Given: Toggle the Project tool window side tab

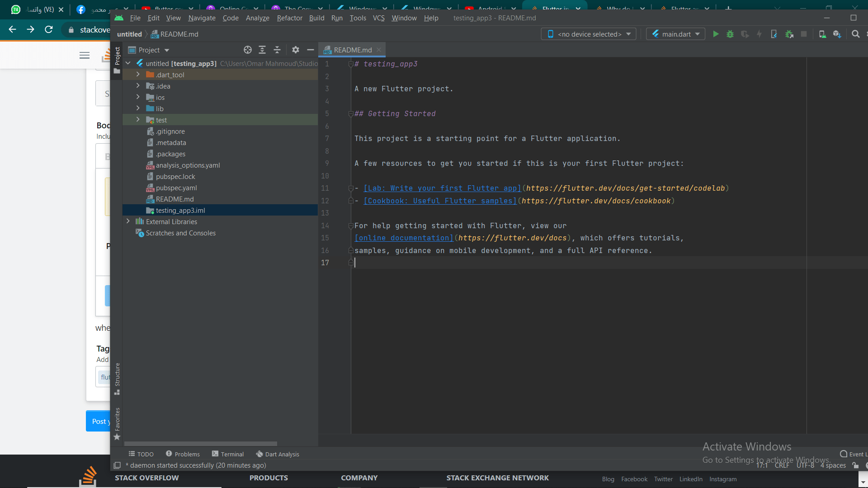Looking at the screenshot, I should pyautogui.click(x=117, y=56).
